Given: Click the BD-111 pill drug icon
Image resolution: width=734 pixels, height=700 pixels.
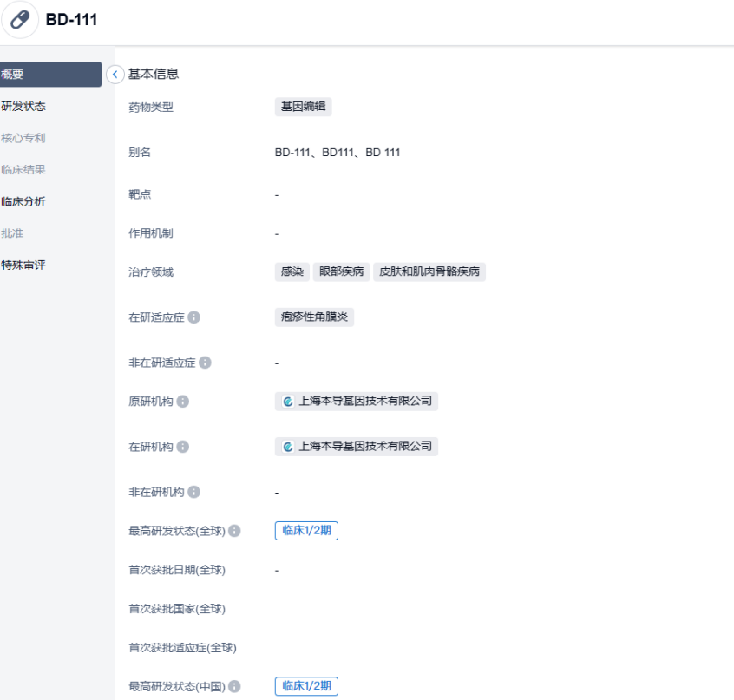Looking at the screenshot, I should 20,21.
